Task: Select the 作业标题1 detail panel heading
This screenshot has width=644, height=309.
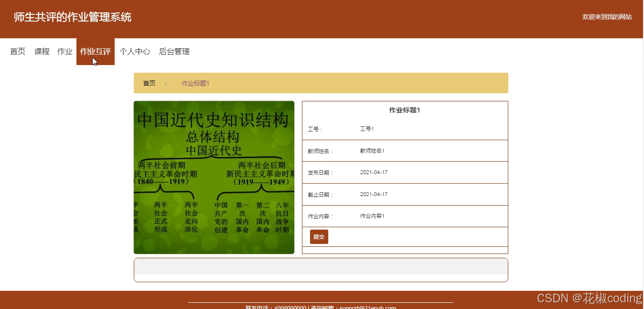Action: 404,110
